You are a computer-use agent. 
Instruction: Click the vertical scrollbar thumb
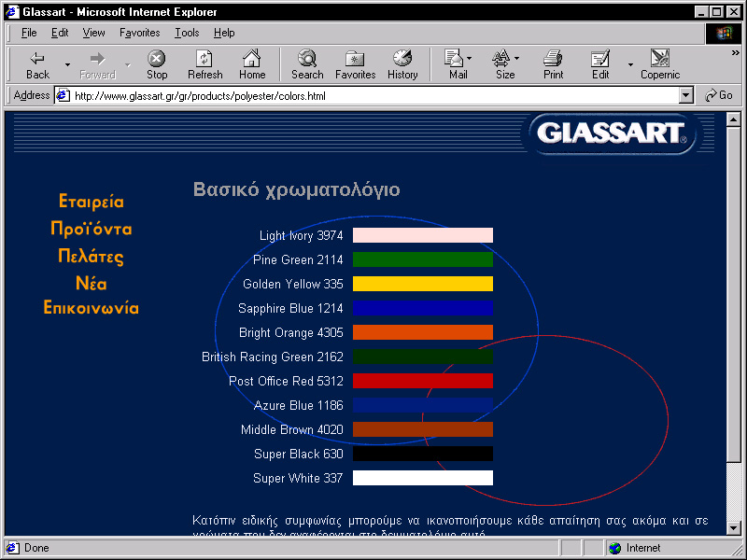tap(734, 293)
